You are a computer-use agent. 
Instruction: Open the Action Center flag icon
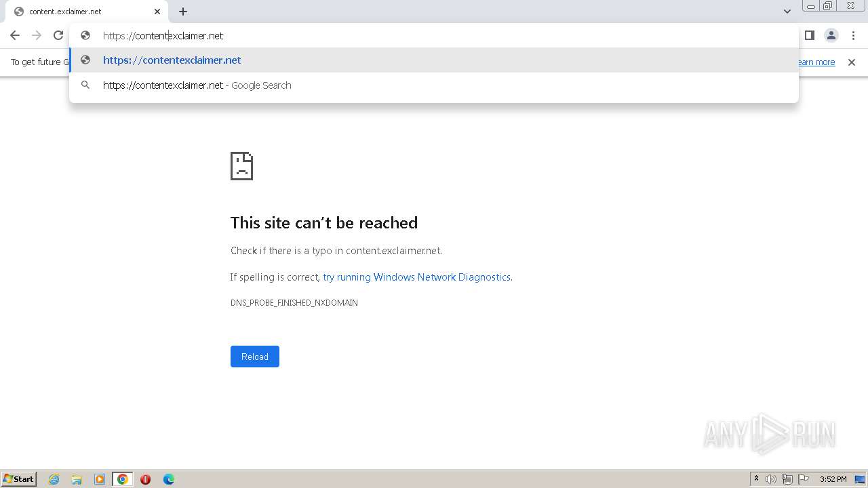[804, 479]
